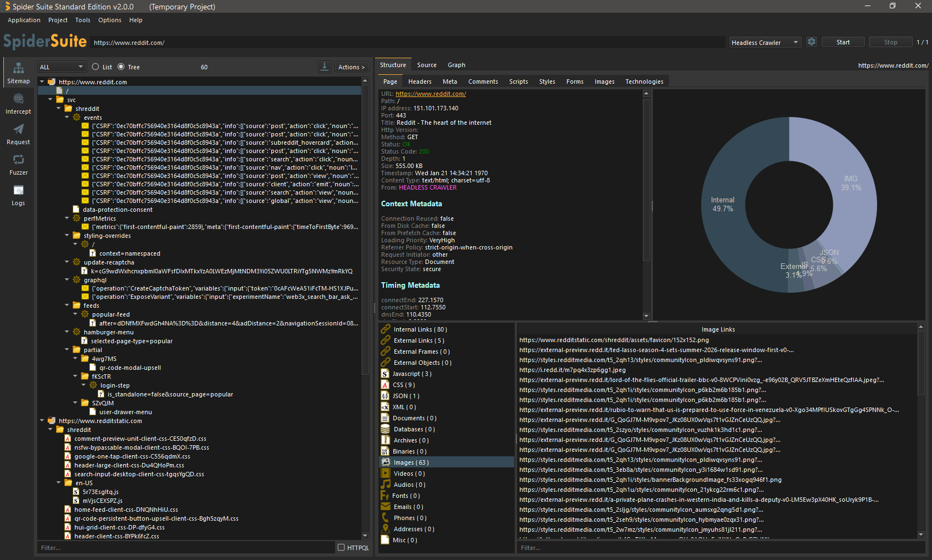Click the download sitemap icon
932x560 pixels.
pyautogui.click(x=325, y=67)
